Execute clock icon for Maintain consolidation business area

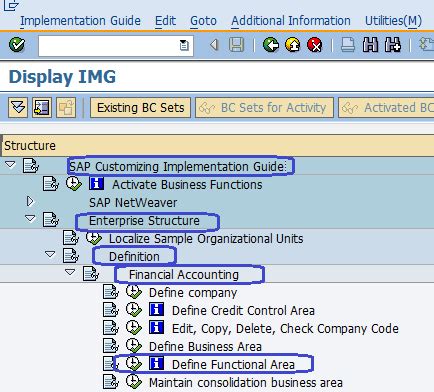pyautogui.click(x=134, y=382)
